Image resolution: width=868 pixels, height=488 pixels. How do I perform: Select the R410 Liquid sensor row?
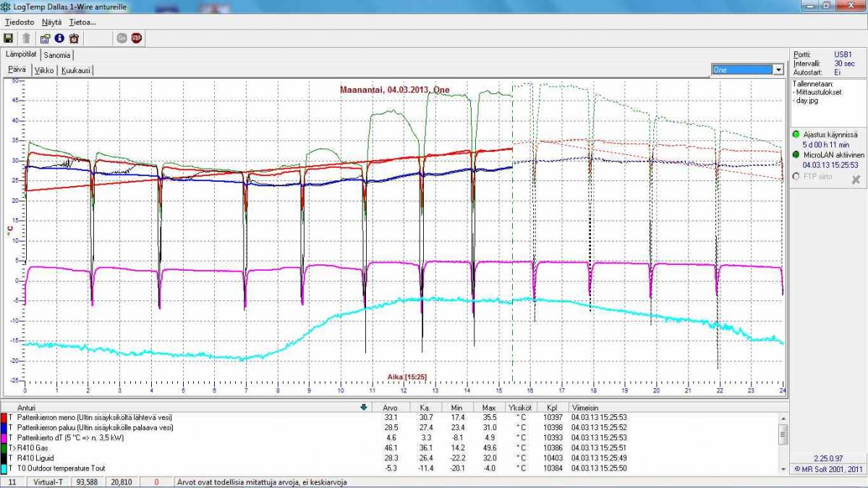pyautogui.click(x=389, y=458)
